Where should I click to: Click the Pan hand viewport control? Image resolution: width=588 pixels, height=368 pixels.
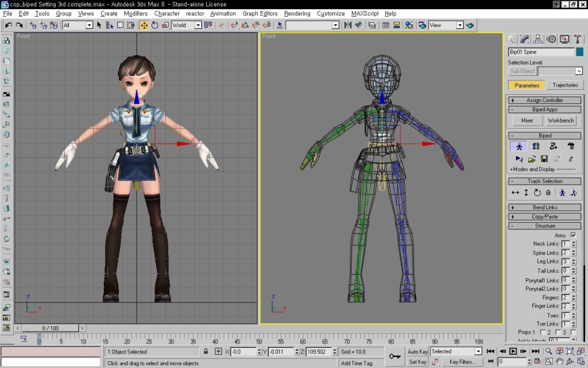click(559, 362)
